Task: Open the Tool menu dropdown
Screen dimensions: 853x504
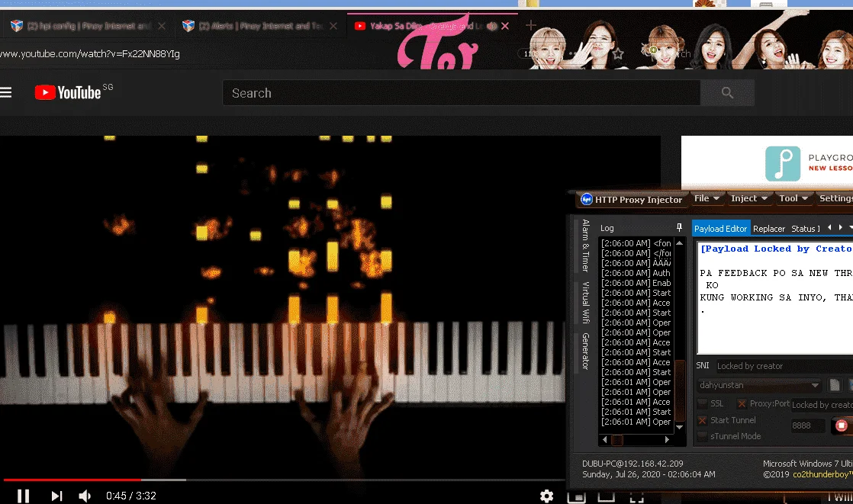Action: click(793, 198)
